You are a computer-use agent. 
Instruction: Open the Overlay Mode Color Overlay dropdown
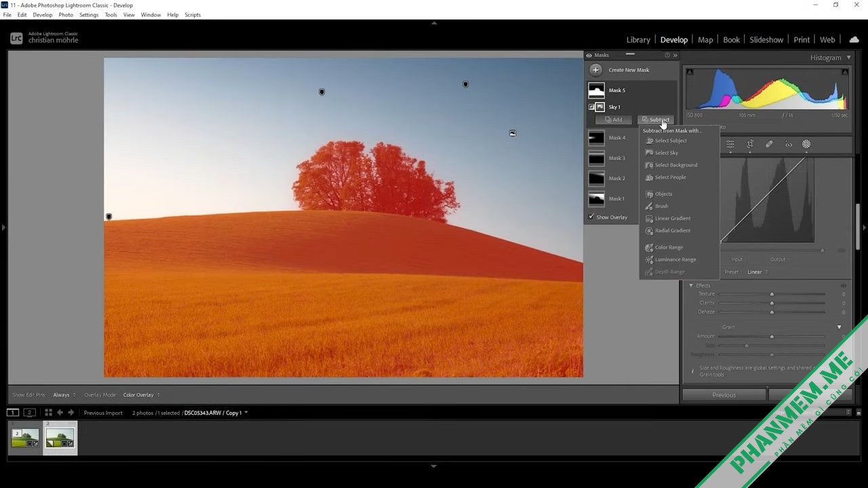tap(141, 395)
